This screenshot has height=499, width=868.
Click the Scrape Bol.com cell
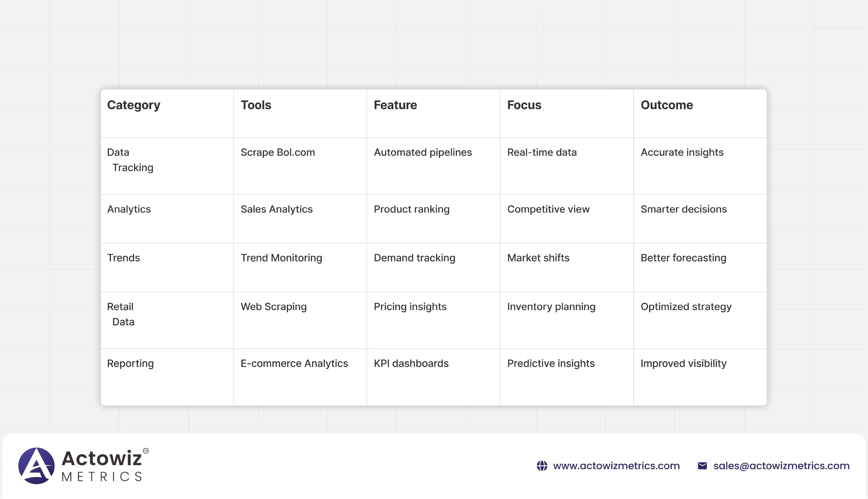(278, 152)
